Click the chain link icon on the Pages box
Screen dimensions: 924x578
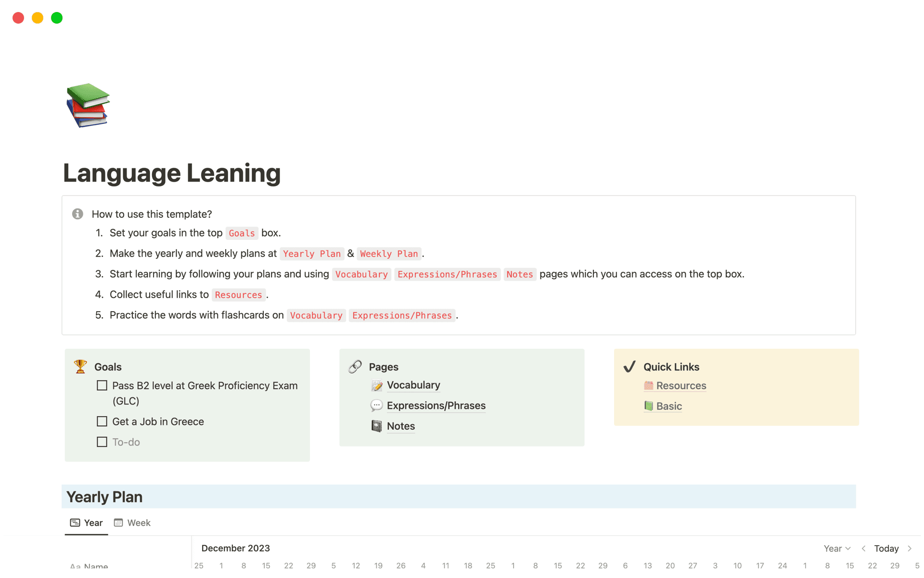coord(355,366)
